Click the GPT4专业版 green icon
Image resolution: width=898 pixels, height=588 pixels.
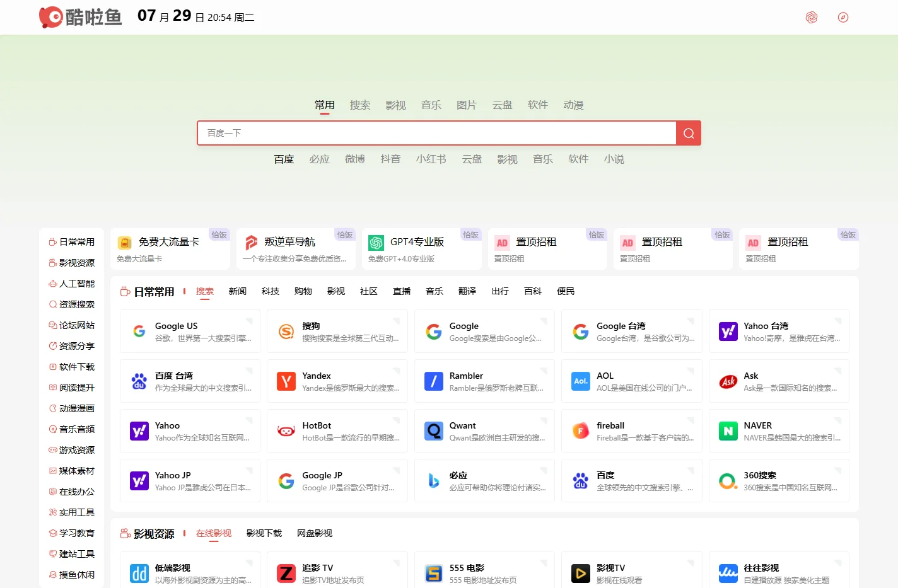pyautogui.click(x=376, y=243)
